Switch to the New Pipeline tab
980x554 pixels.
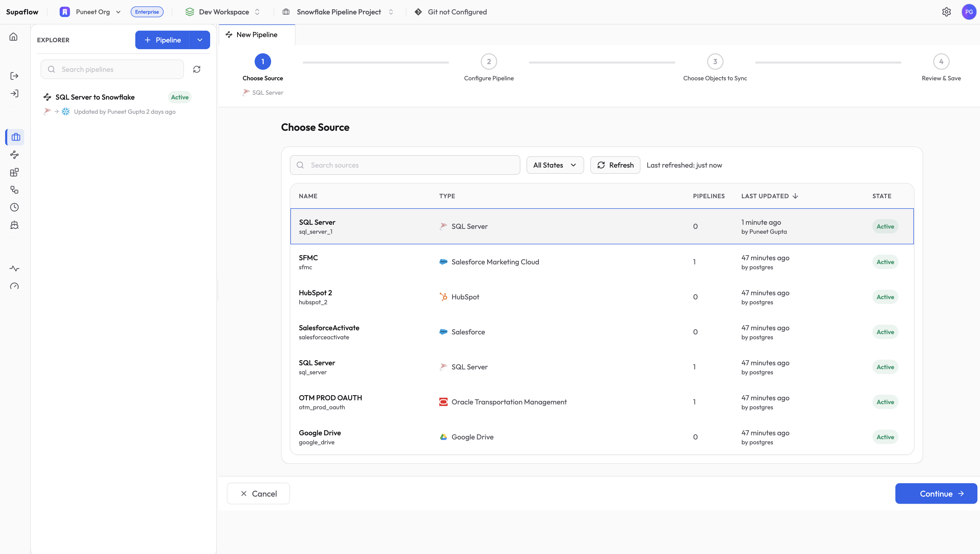click(257, 35)
